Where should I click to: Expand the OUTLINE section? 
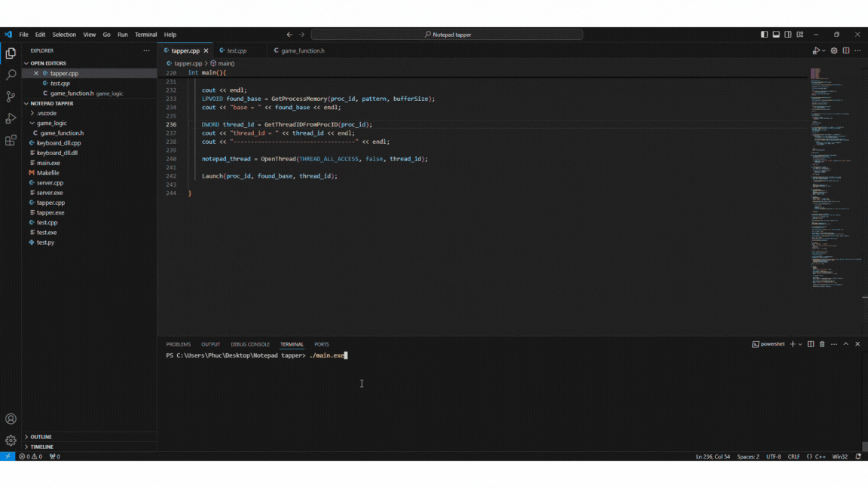click(41, 437)
